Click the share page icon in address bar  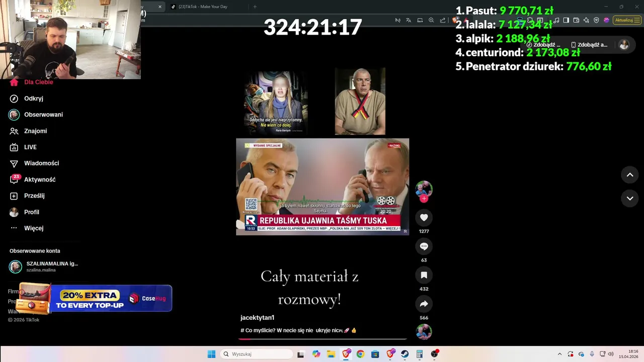(x=443, y=20)
